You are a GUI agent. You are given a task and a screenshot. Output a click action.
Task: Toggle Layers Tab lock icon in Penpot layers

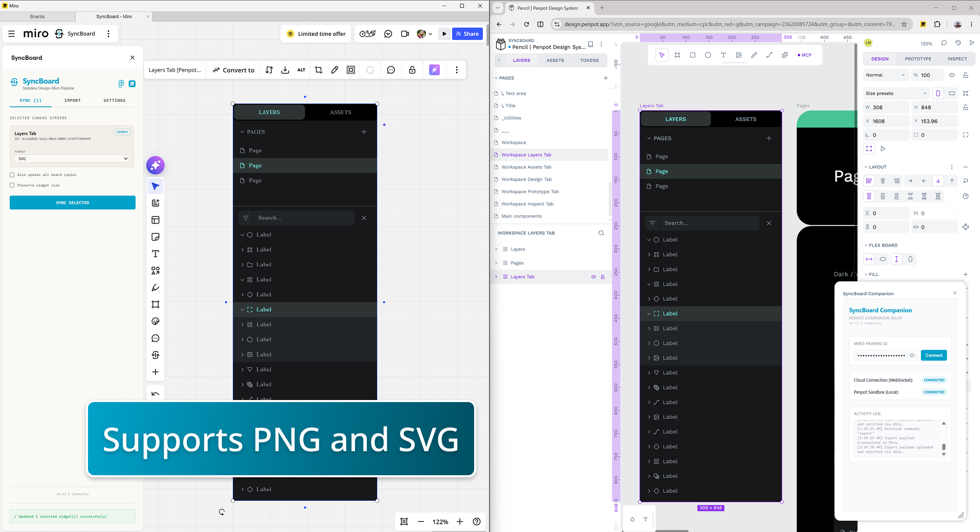click(603, 277)
